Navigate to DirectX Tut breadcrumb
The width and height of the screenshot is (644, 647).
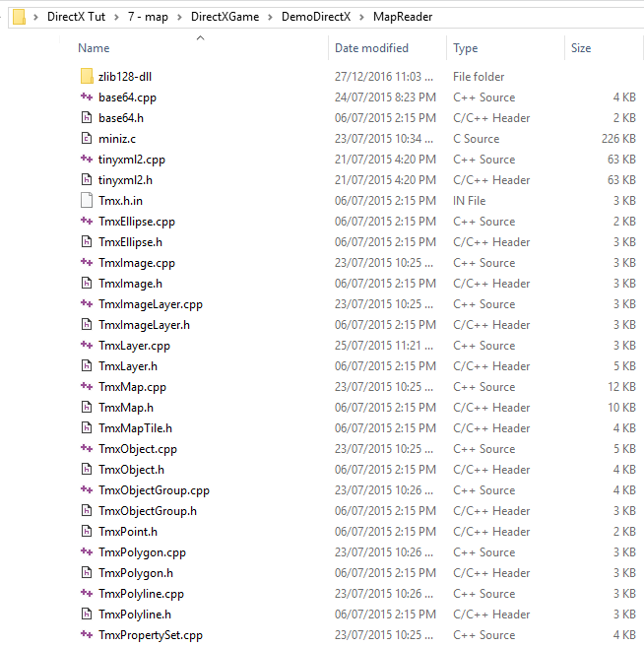pyautogui.click(x=77, y=17)
